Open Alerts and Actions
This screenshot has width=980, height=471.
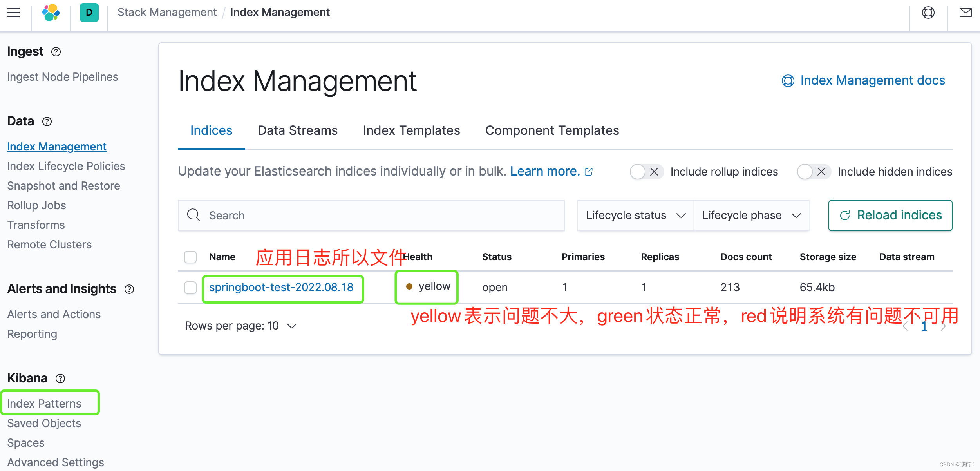(54, 314)
